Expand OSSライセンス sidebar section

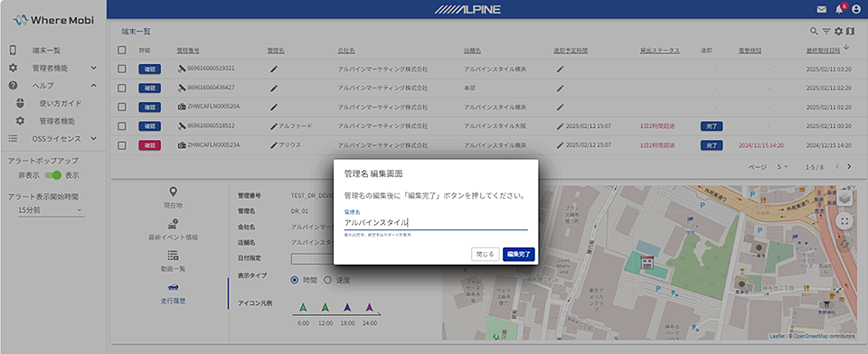click(x=93, y=138)
